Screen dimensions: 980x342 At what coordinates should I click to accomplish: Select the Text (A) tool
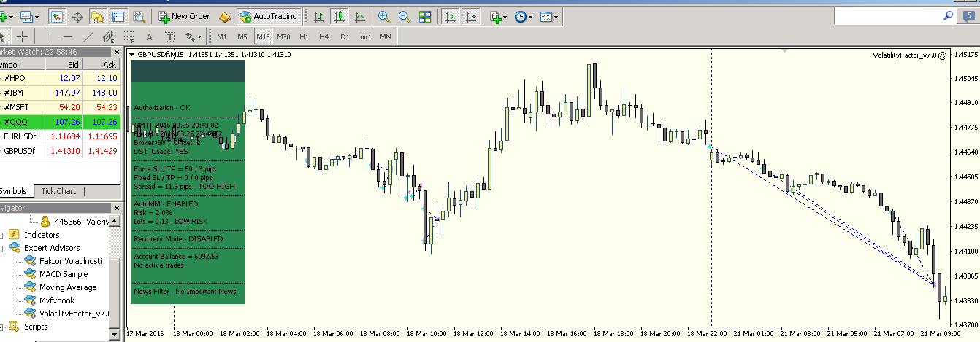click(x=150, y=36)
